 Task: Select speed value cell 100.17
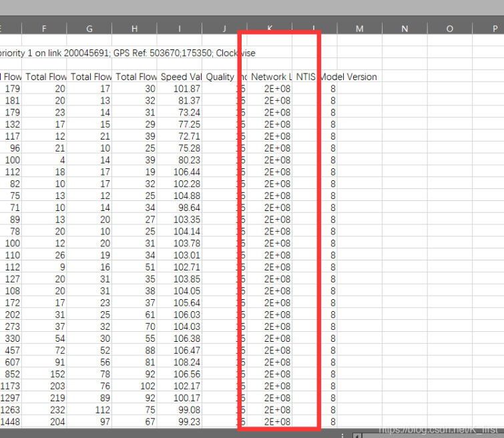click(180, 398)
